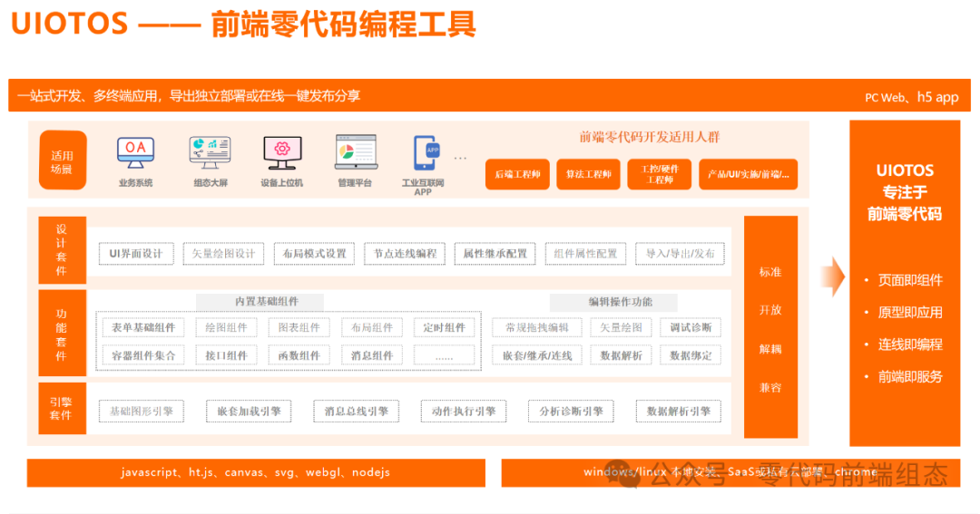Click the 接口组件 box
980x514 pixels.
click(226, 355)
